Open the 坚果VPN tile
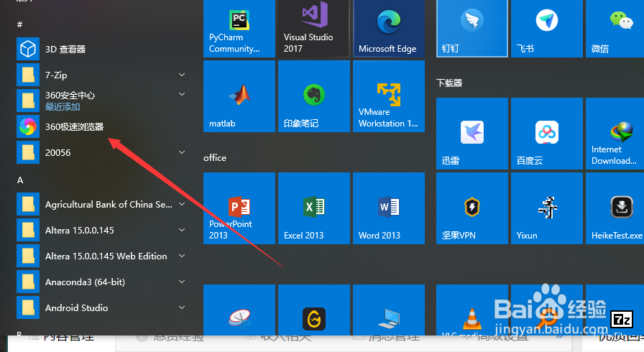Viewport: 644px width, 352px height. pyautogui.click(x=472, y=208)
